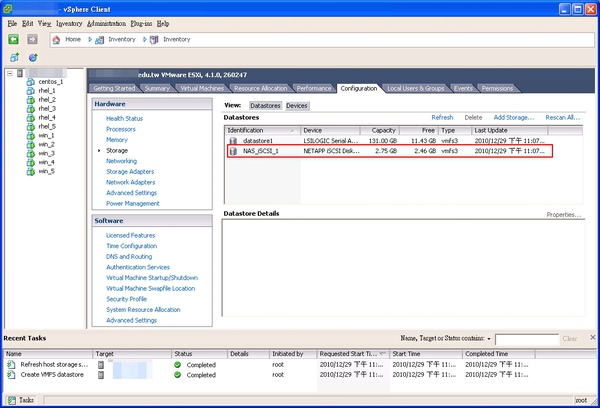Image resolution: width=600 pixels, height=408 pixels.
Task: Switch to the Events tab
Action: tap(463, 88)
